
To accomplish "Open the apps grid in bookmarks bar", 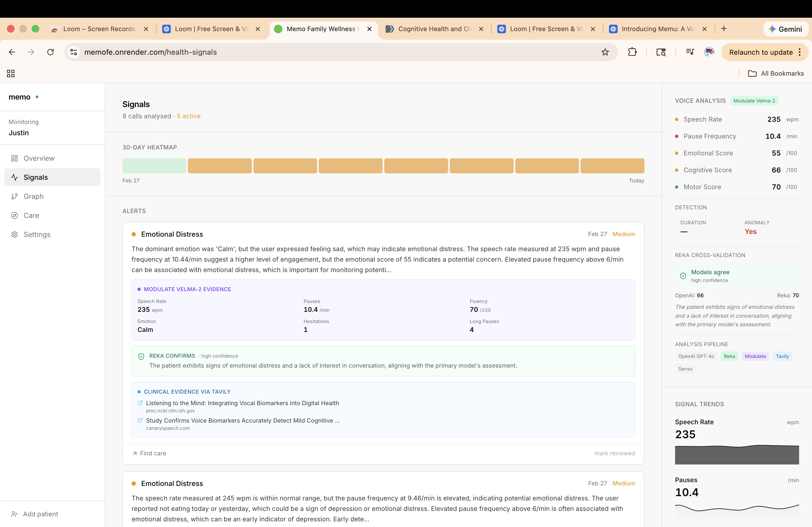I will [x=10, y=73].
